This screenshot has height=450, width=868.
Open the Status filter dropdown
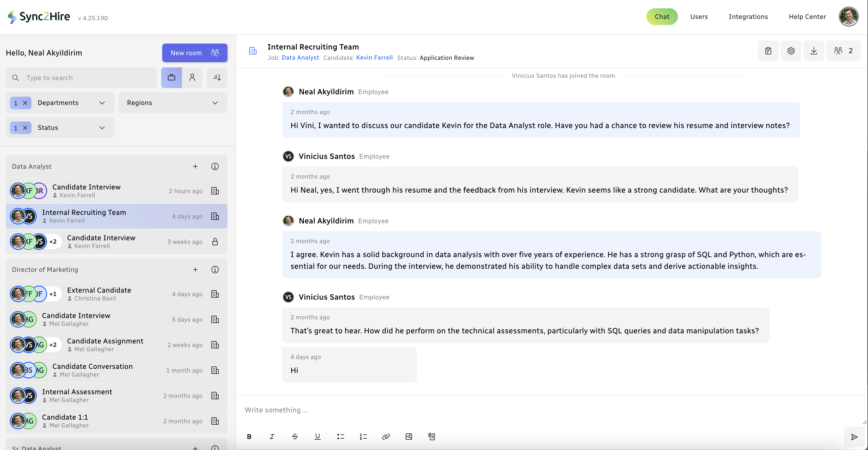[x=71, y=128]
